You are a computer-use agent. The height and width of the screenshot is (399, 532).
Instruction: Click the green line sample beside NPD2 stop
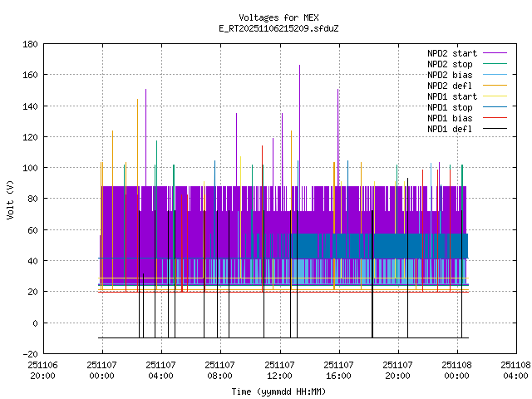(495, 64)
